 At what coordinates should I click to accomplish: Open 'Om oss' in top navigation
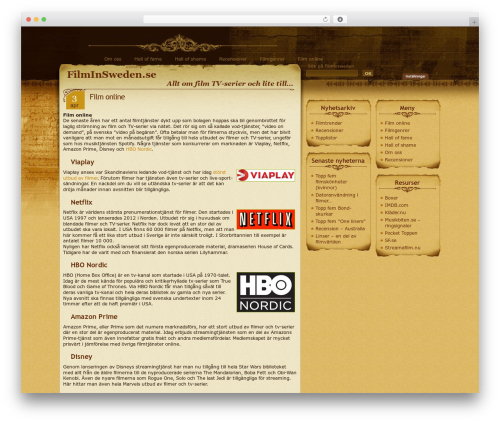(112, 59)
